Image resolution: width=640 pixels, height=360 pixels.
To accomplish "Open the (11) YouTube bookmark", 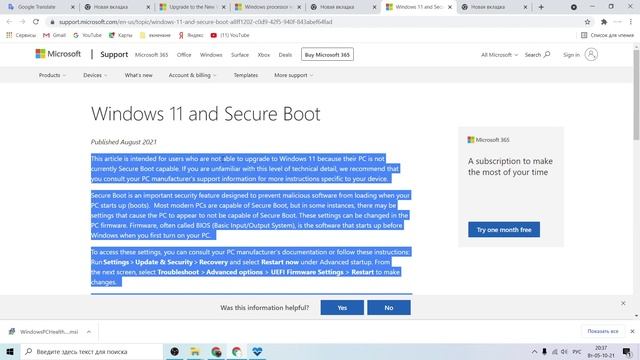I will [x=230, y=36].
